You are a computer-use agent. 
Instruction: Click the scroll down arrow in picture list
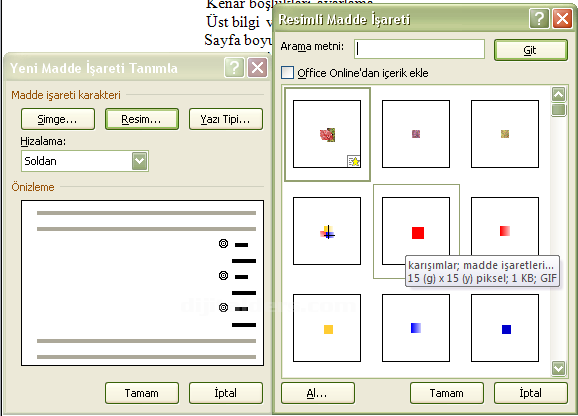click(558, 368)
